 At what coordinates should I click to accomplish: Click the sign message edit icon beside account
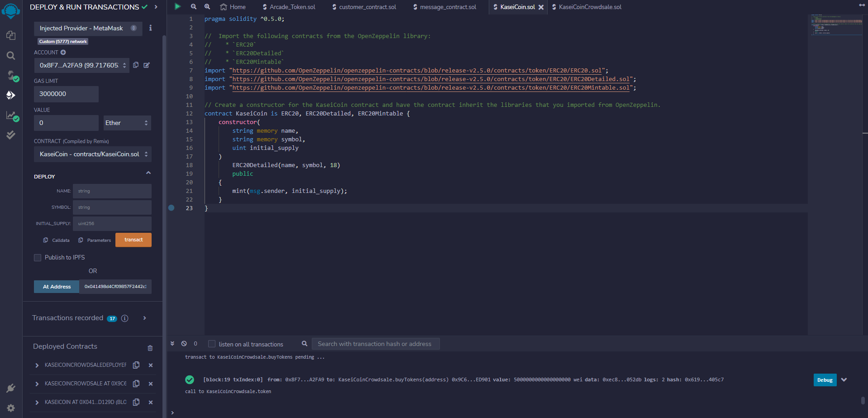(x=147, y=65)
